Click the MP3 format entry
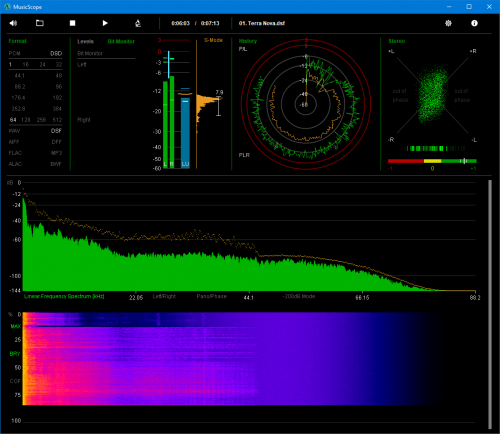Viewport: 500px width, 434px height. pos(57,153)
